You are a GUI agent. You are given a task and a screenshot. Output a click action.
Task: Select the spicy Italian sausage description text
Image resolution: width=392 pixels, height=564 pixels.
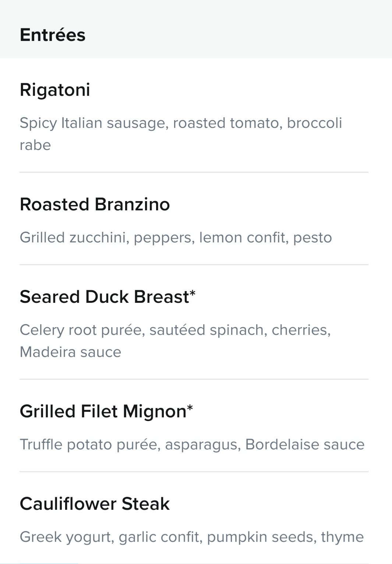(x=181, y=134)
